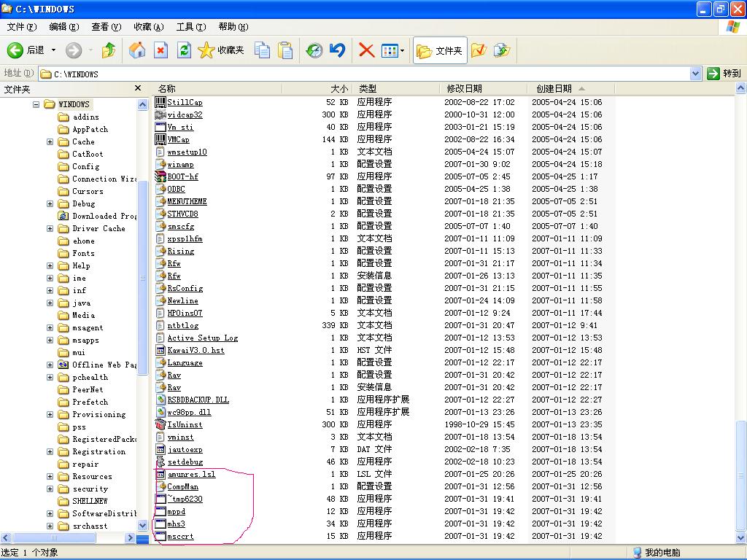
Task: Open the address bar dropdown arrow
Action: click(695, 74)
